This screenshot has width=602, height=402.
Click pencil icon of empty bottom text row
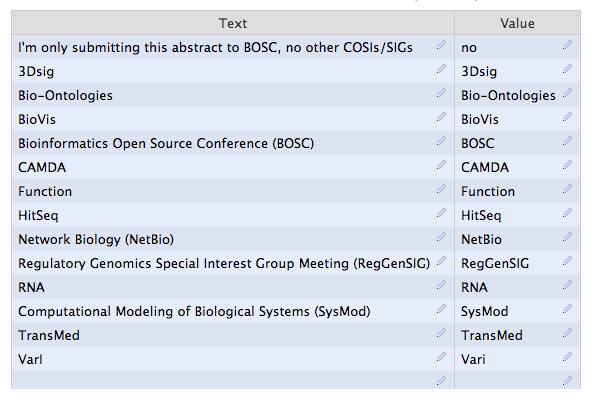point(441,382)
